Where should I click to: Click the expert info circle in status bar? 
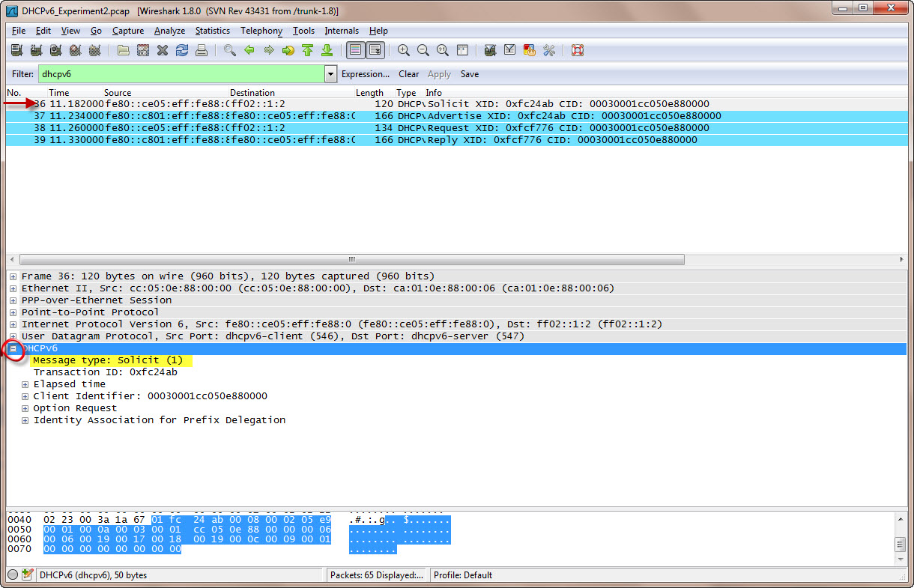13,575
